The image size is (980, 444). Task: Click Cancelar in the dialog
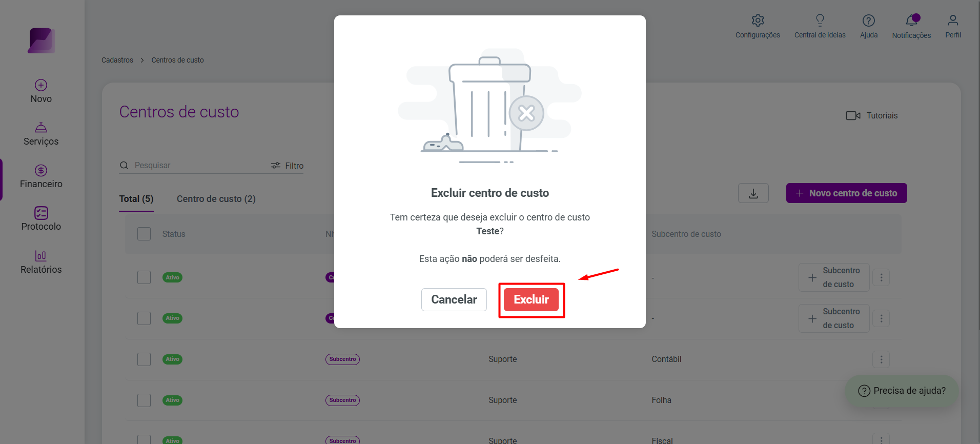tap(454, 300)
